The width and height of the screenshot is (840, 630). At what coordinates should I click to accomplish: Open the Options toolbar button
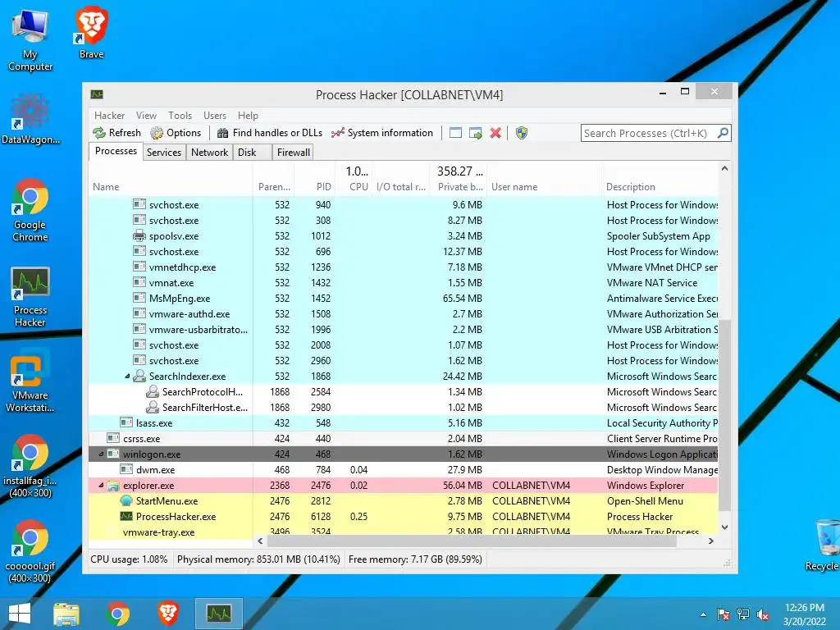pyautogui.click(x=176, y=133)
